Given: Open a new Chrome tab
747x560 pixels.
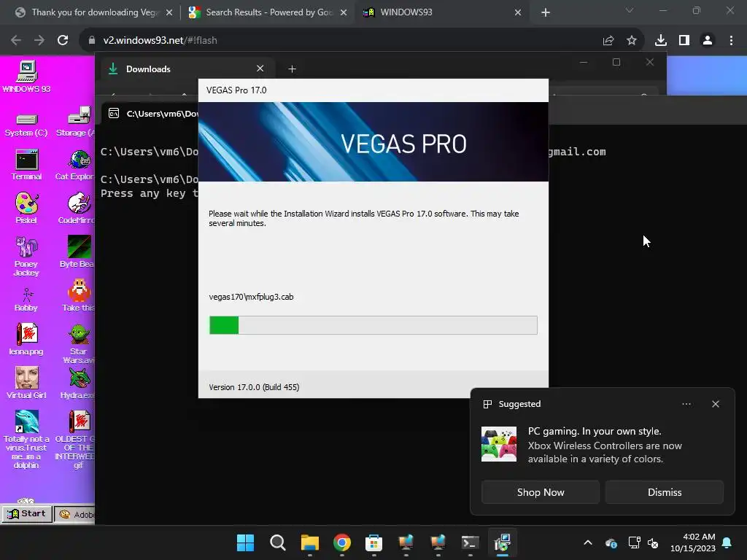Looking at the screenshot, I should [x=546, y=12].
